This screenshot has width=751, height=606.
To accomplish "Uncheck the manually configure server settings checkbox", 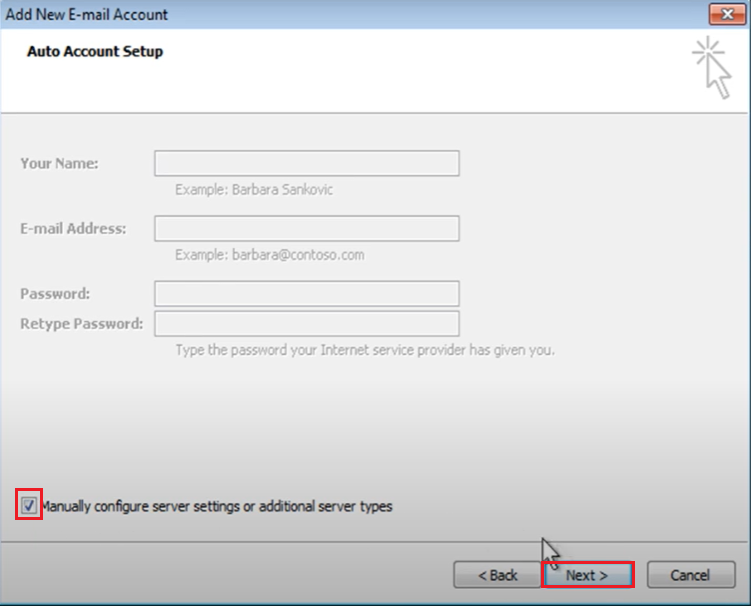I will pyautogui.click(x=29, y=506).
